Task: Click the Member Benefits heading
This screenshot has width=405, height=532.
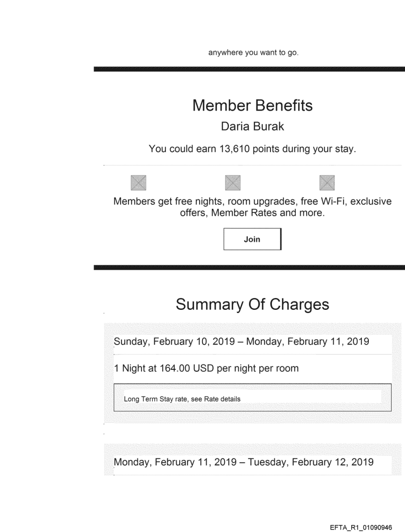Action: 252,106
